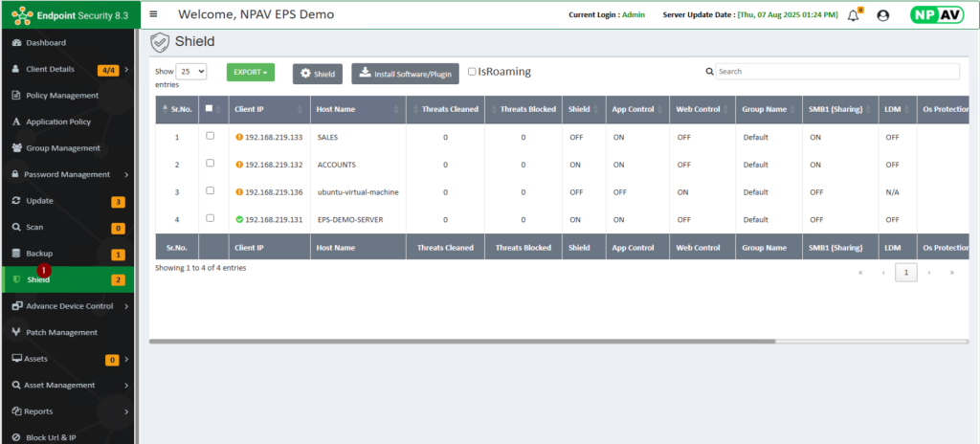Open the Show entries dropdown
The width and height of the screenshot is (980, 444).
click(x=191, y=72)
